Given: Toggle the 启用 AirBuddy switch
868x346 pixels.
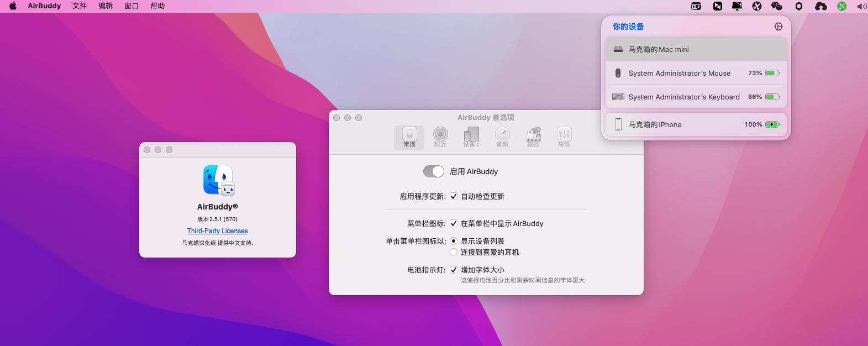Looking at the screenshot, I should (x=434, y=171).
